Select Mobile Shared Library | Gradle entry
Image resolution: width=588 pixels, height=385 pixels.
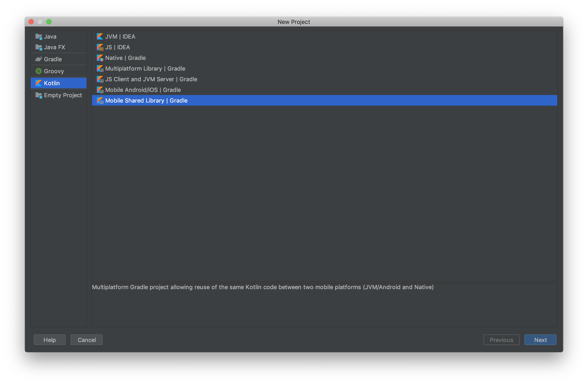146,101
